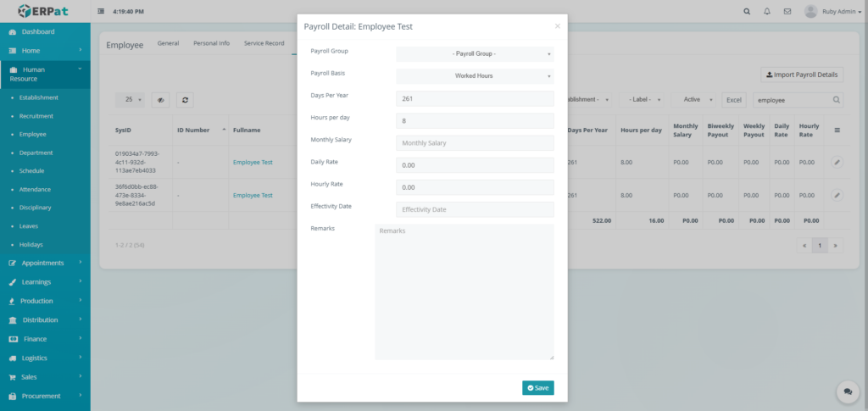Click the hamburger menu icon beside the clock

pyautogui.click(x=102, y=12)
